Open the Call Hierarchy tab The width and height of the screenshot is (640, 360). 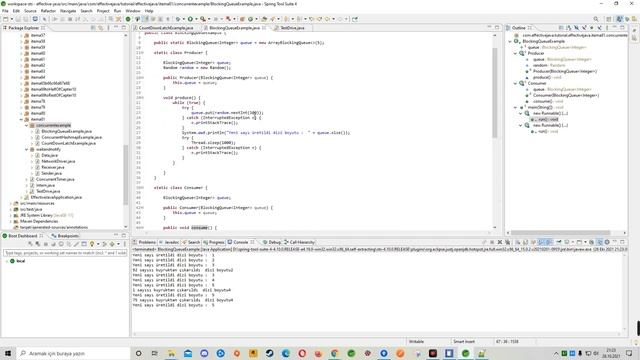pos(302,242)
